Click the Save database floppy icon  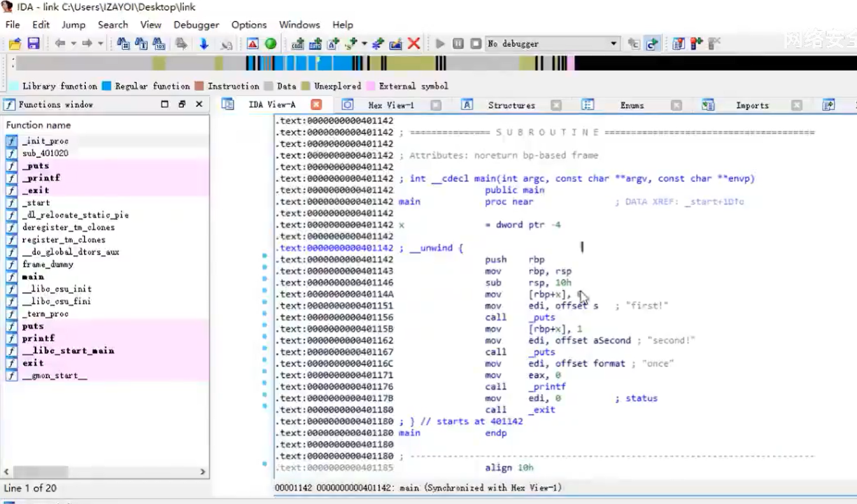click(34, 44)
